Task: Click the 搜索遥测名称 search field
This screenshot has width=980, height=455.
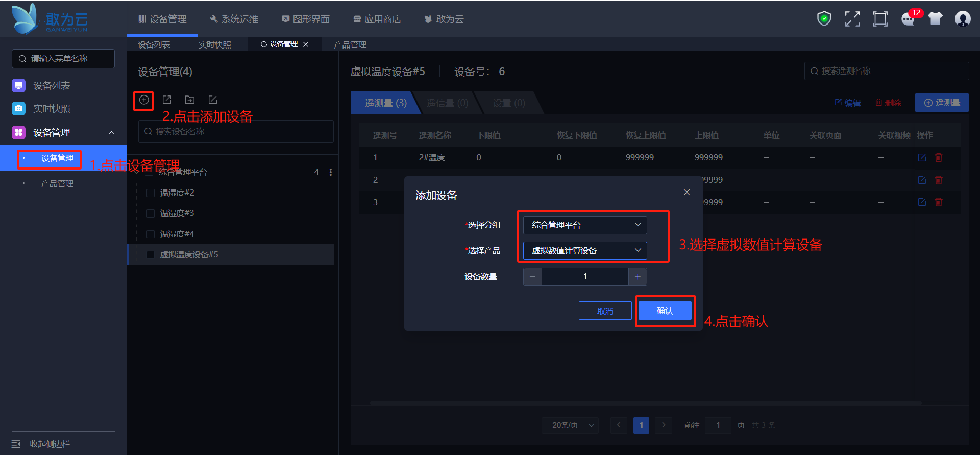Action: tap(887, 71)
